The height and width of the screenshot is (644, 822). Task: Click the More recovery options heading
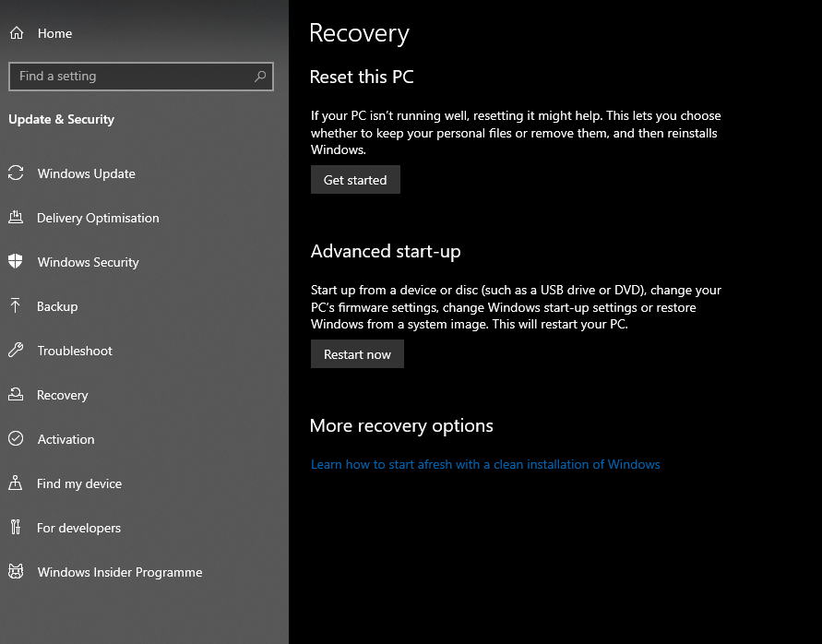(401, 426)
